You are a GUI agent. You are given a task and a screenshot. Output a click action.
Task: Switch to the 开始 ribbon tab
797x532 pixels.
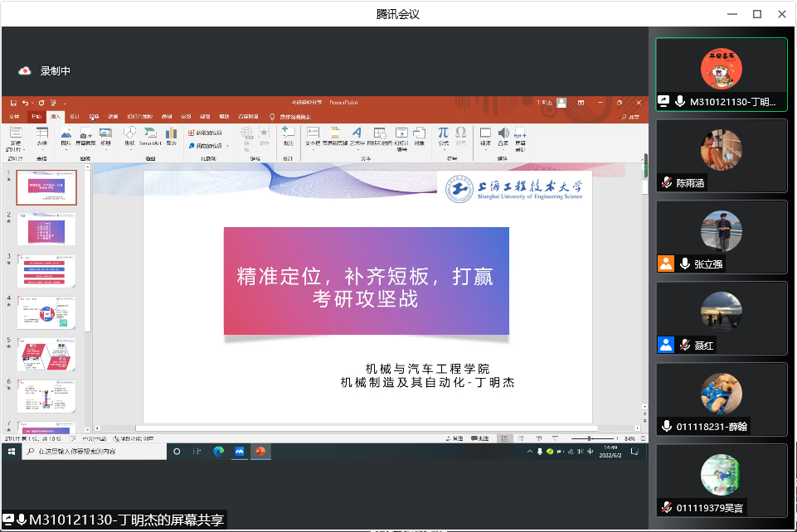(x=36, y=117)
